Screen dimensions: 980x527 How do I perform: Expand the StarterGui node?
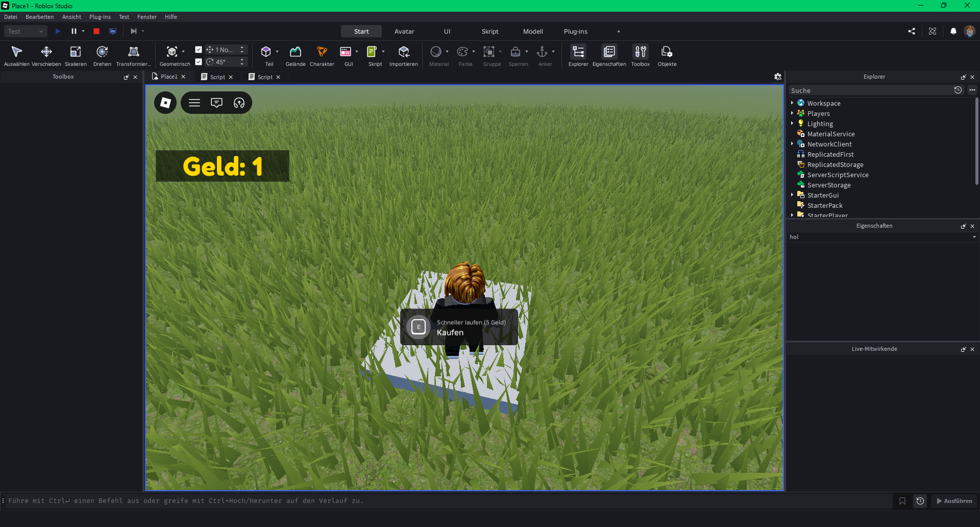tap(792, 195)
